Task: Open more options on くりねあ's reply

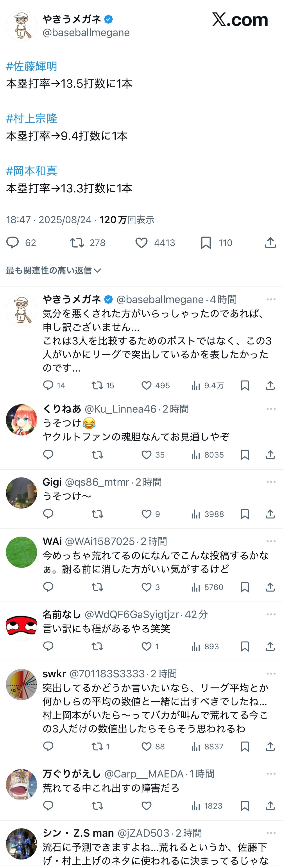Action: click(271, 409)
